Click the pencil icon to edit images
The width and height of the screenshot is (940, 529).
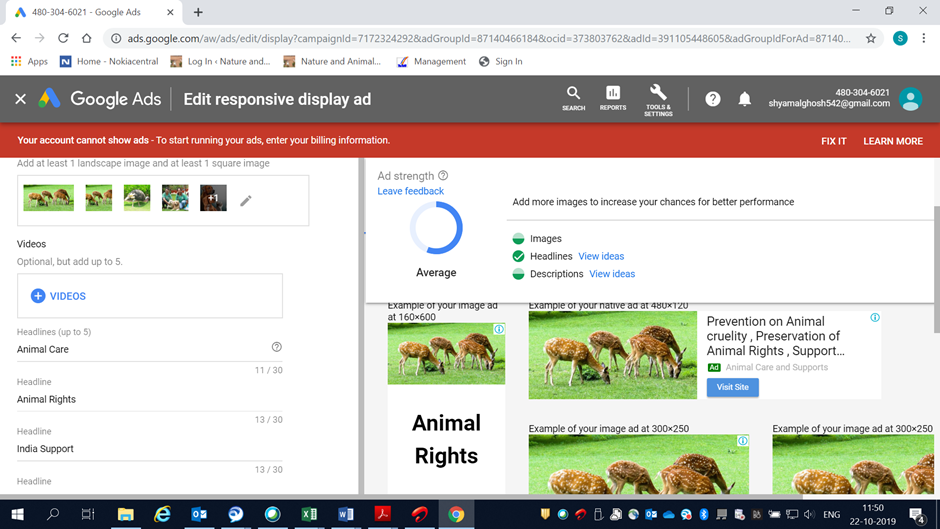click(x=246, y=201)
